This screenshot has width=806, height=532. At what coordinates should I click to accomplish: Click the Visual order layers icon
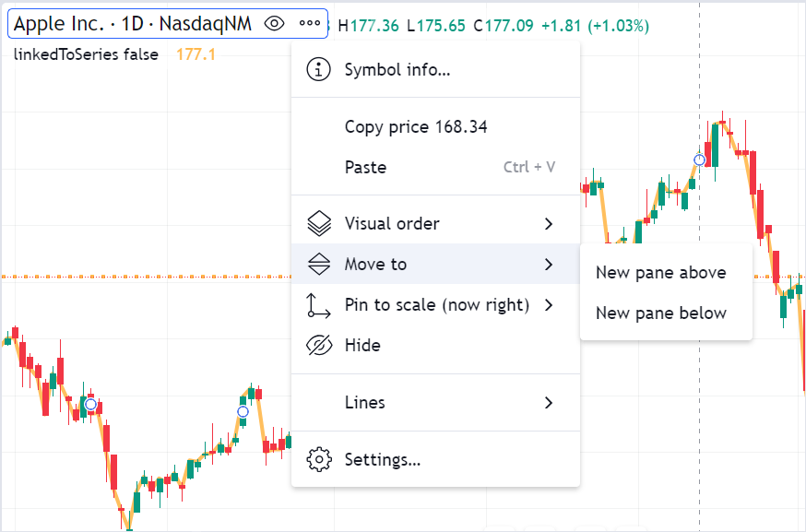click(x=318, y=223)
